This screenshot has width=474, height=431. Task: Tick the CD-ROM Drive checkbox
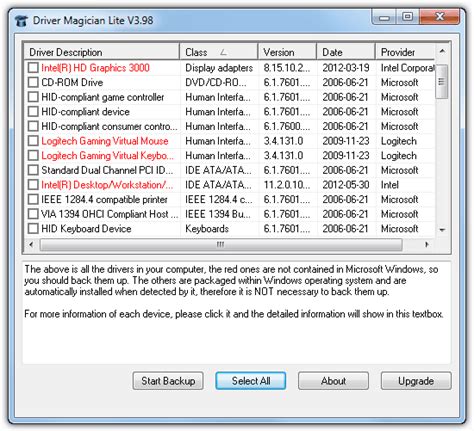(33, 82)
